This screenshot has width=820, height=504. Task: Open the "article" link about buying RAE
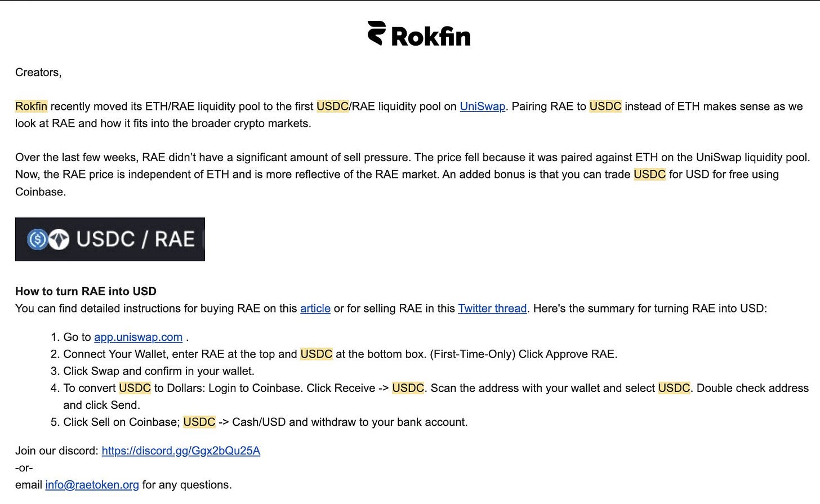click(x=315, y=309)
